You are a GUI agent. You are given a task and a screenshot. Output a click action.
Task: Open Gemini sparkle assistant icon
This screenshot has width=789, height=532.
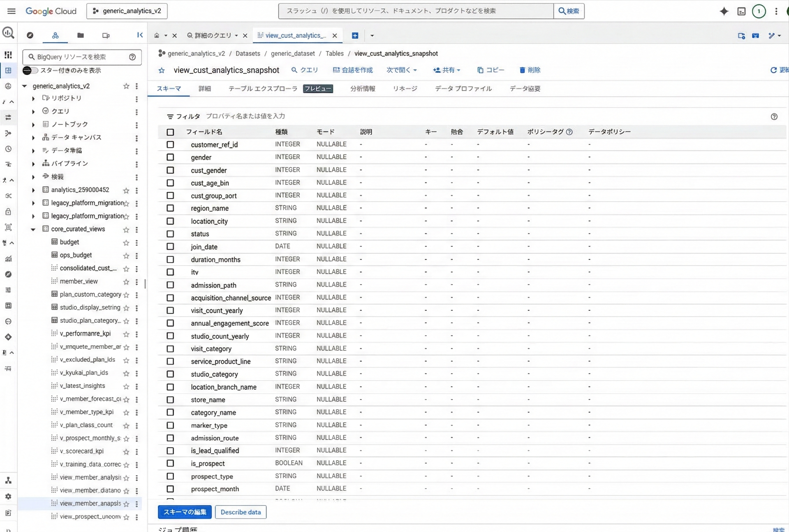[x=724, y=11]
